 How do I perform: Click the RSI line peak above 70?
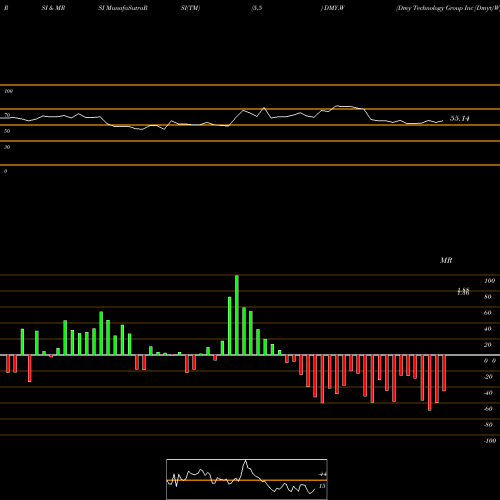337,106
